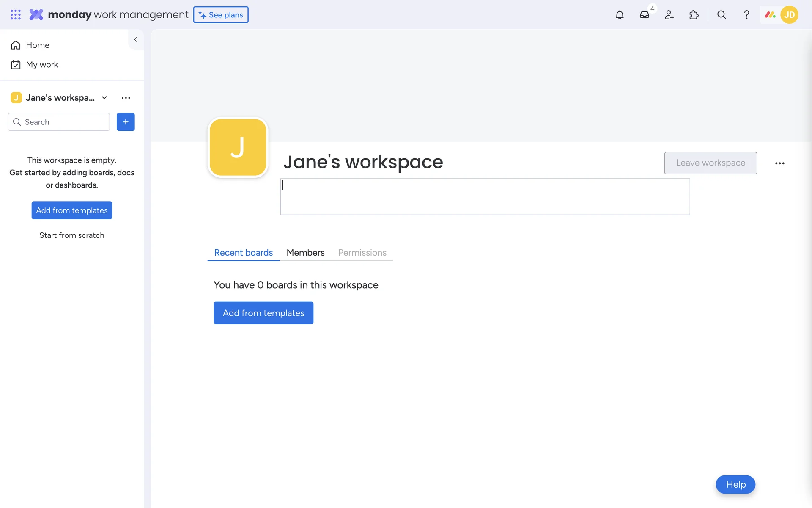This screenshot has height=508, width=812.
Task: Open the product switcher grid icon
Action: click(16, 15)
